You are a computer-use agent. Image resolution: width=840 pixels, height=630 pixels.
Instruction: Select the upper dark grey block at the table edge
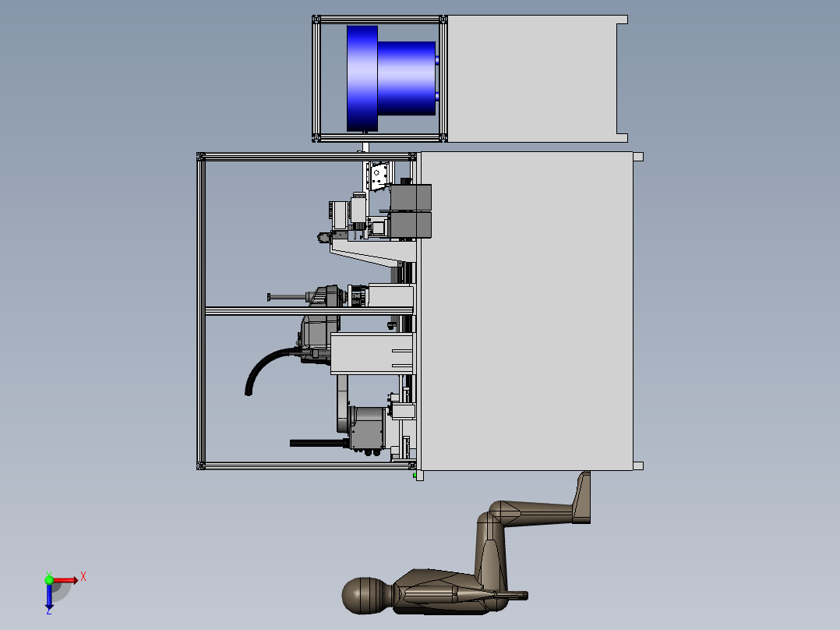click(x=411, y=197)
